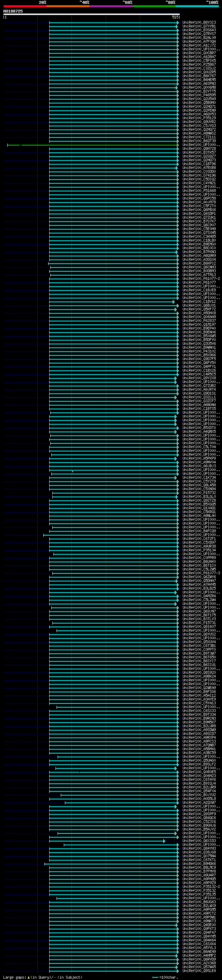Image resolution: width=222 pixels, height=980 pixels.
Task: Click the cyan ~100% identity legend segment
Action: 197,6
